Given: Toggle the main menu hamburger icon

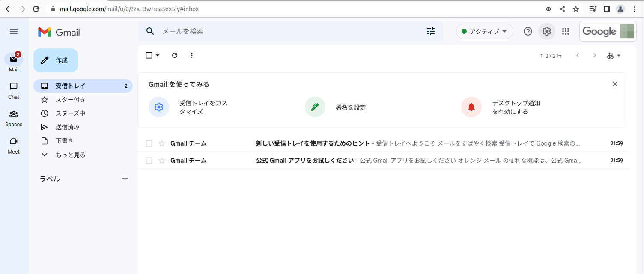Looking at the screenshot, I should 14,31.
